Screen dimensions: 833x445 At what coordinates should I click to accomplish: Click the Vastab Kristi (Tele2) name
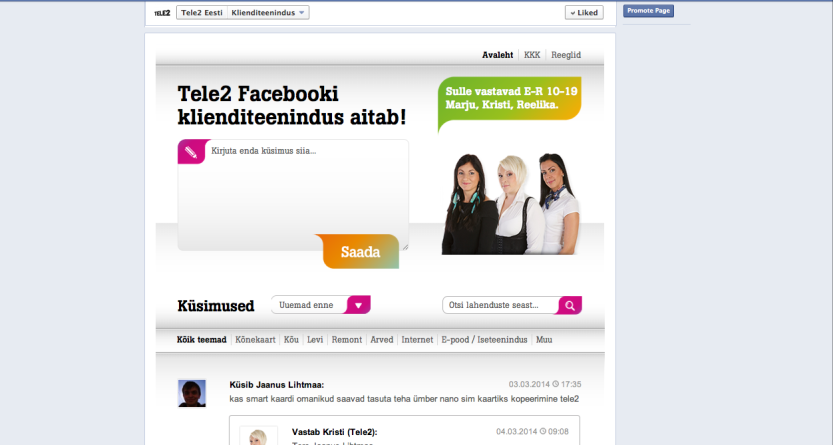coord(335,432)
